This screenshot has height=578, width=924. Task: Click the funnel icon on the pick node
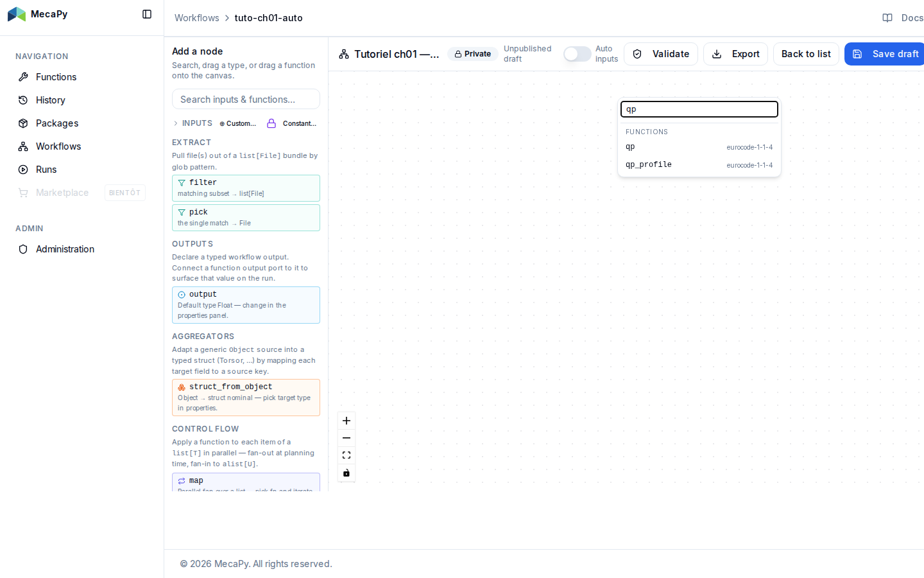(182, 213)
